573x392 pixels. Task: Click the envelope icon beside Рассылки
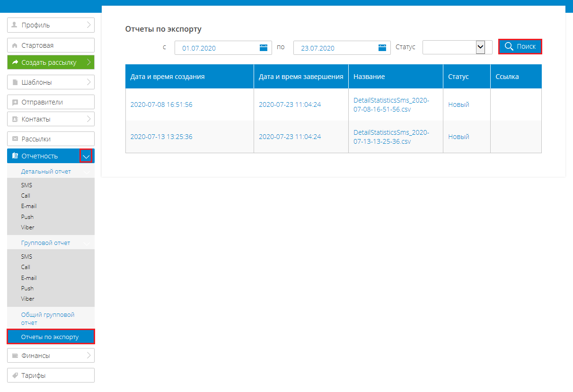[x=15, y=139]
